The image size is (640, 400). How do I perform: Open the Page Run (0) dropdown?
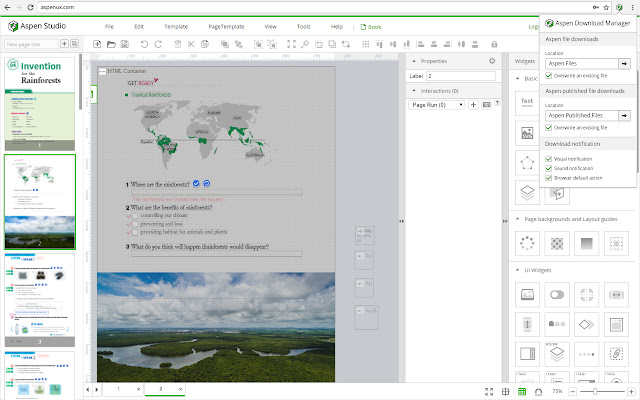[436, 105]
